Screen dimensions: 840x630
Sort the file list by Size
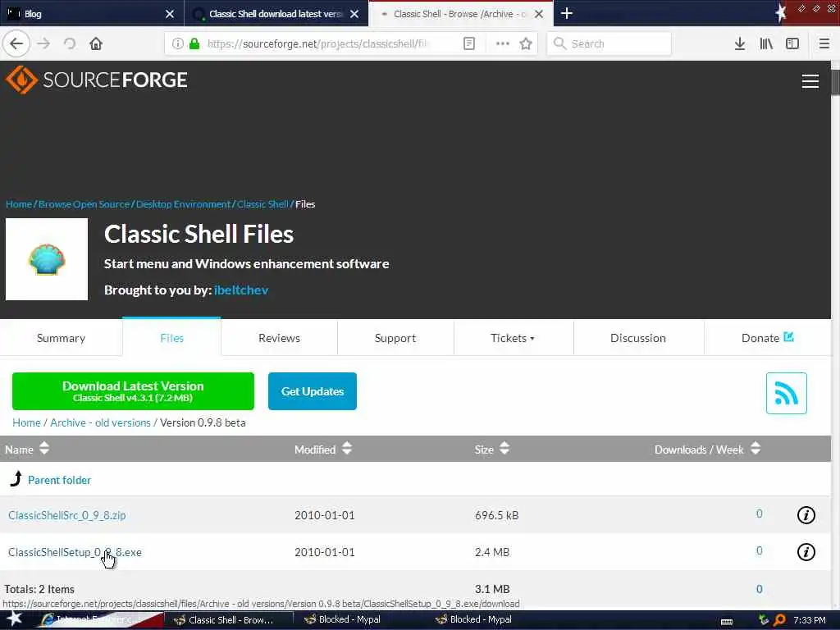(492, 449)
